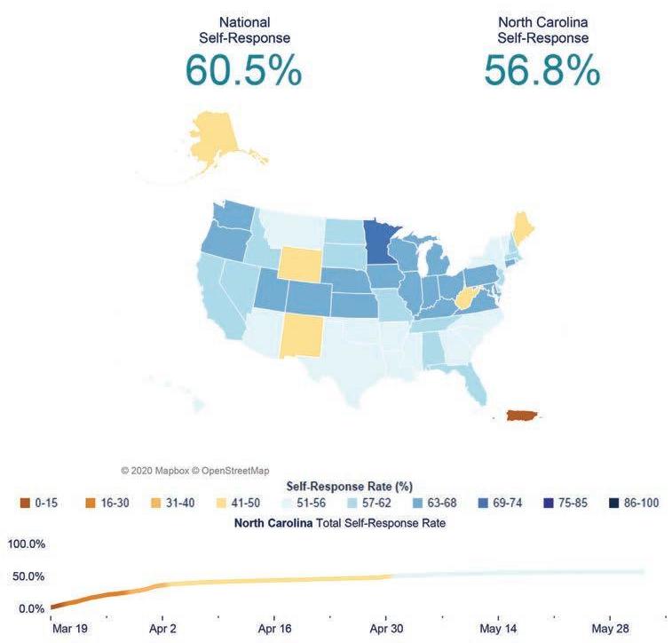672x643 pixels.
Task: Click the 63-68 legend color square
Action: point(418,503)
